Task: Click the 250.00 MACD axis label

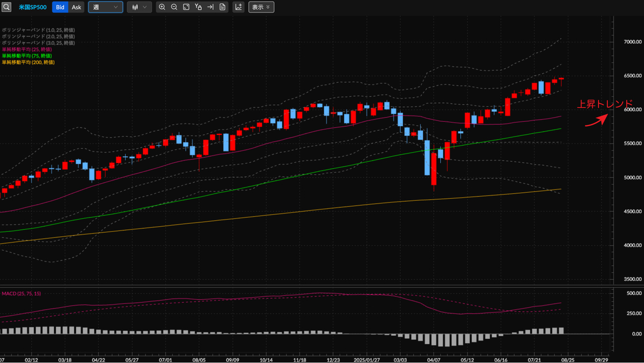Action: coord(634,314)
